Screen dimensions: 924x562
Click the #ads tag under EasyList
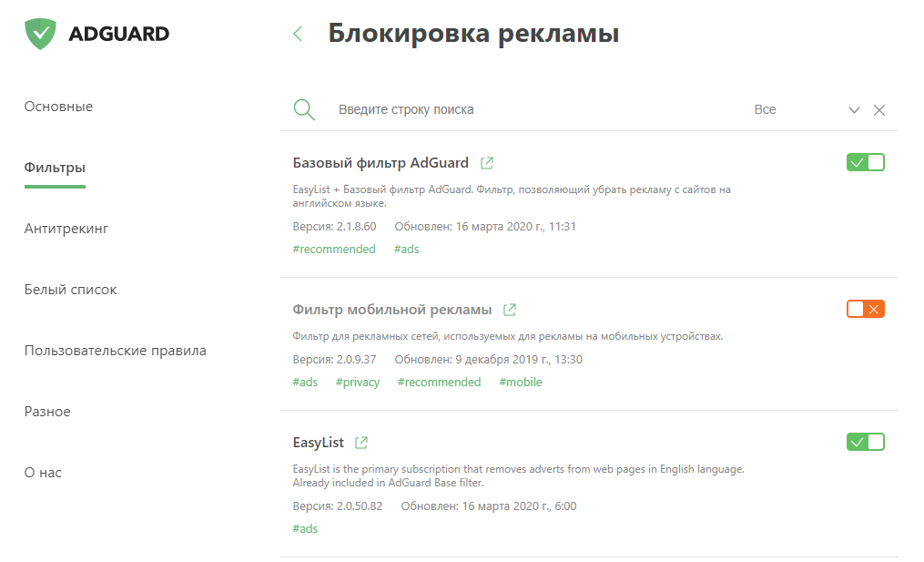305,529
